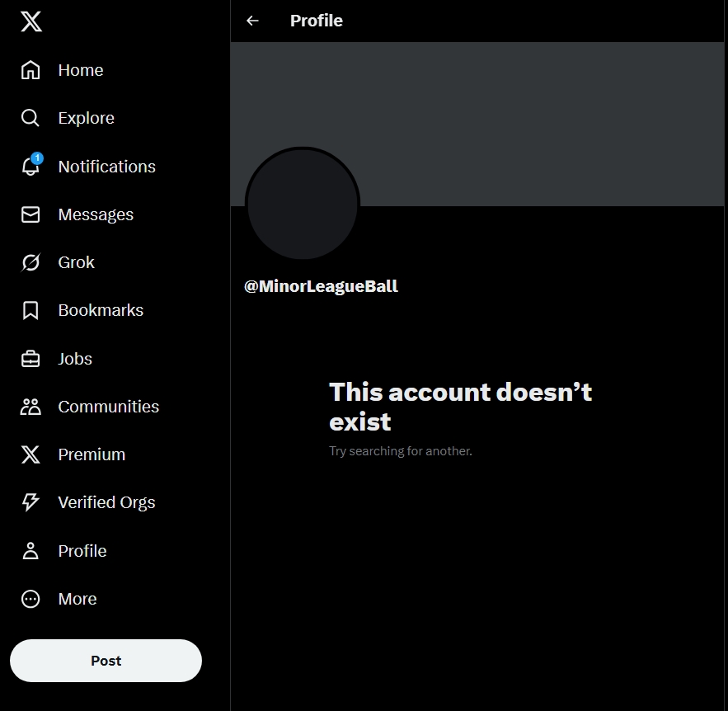Open the Home house icon
This screenshot has width=728, height=711.
coord(31,70)
